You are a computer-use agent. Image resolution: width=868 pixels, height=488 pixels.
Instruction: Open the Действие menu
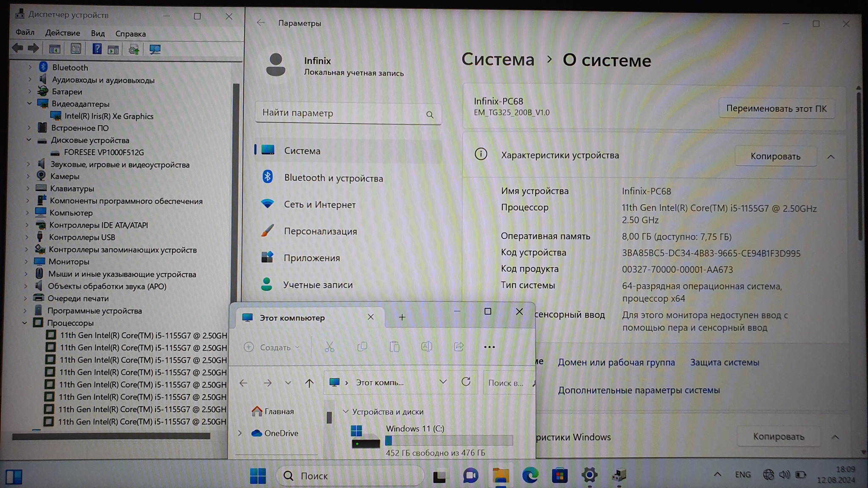coord(62,33)
